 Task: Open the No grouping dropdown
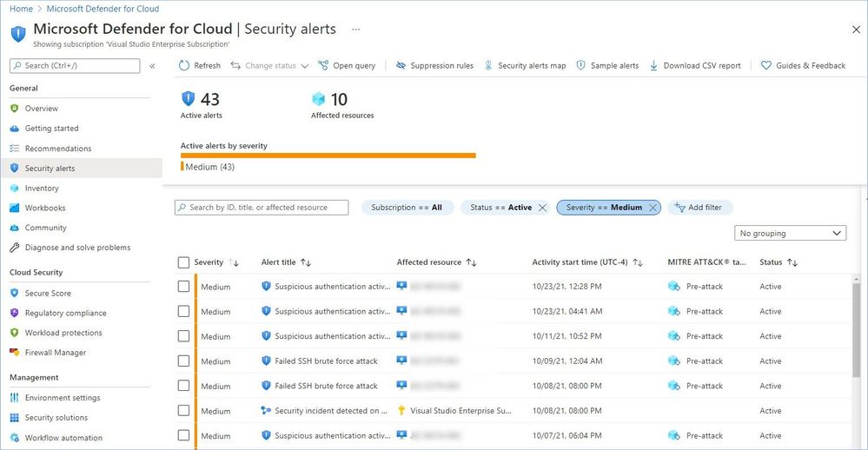(790, 233)
